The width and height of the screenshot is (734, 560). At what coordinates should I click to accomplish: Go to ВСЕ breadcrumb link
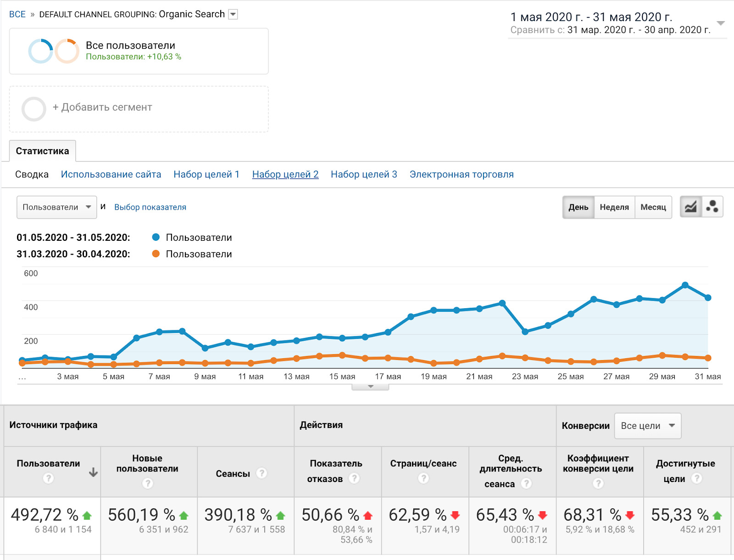pyautogui.click(x=17, y=14)
